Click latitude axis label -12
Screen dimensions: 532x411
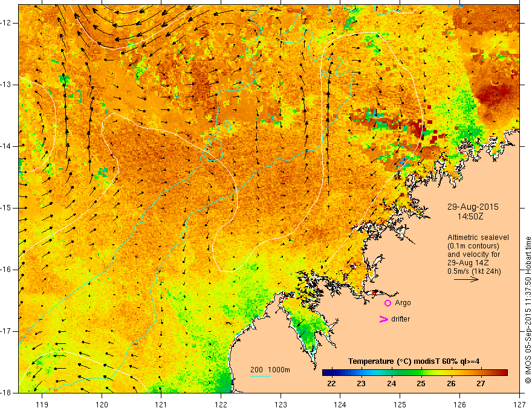coord(6,23)
